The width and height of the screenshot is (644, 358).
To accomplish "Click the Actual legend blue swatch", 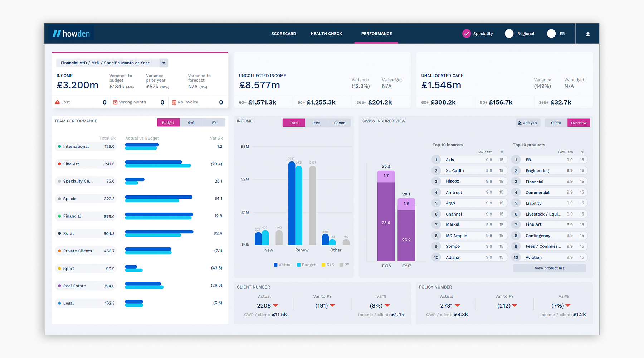I will coord(275,265).
